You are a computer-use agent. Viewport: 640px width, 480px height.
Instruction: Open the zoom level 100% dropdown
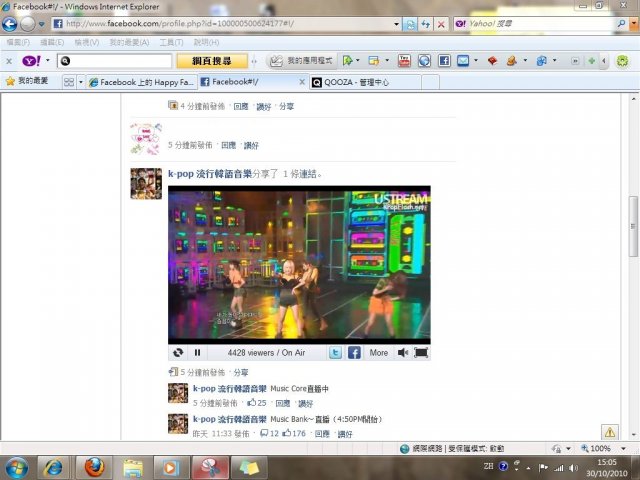pyautogui.click(x=623, y=449)
